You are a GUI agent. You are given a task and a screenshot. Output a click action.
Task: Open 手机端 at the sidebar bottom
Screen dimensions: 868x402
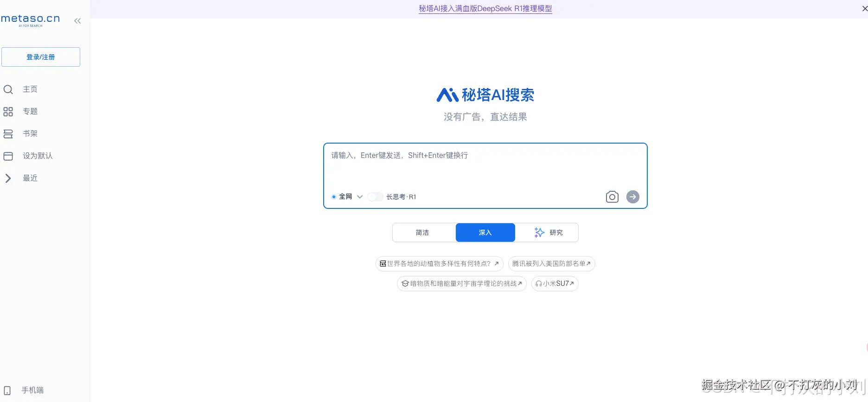point(32,390)
